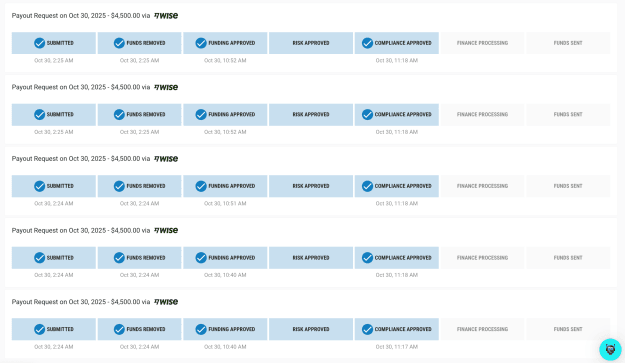Click the Submitted checkmark in the fourth payout card
The image size is (625, 363).
[x=39, y=258]
